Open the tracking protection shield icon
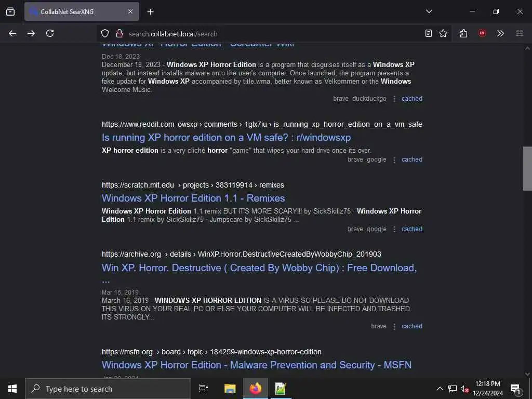The image size is (532, 399). coord(105,33)
